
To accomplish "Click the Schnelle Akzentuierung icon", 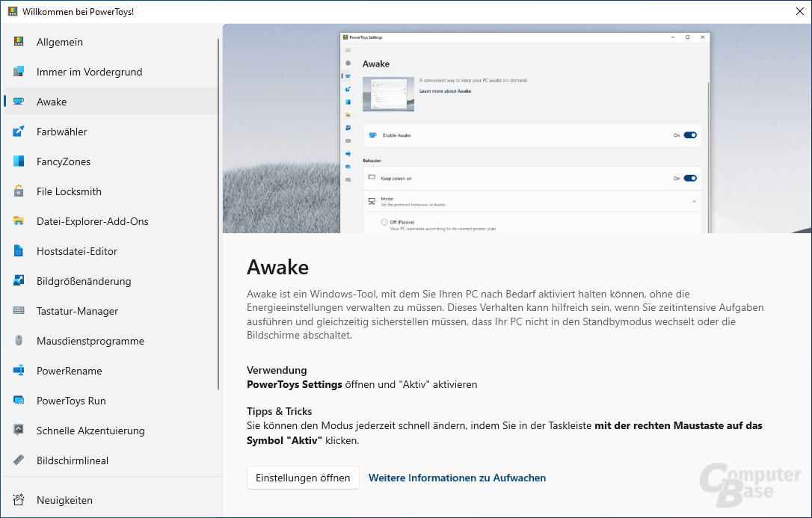I will click(x=19, y=430).
